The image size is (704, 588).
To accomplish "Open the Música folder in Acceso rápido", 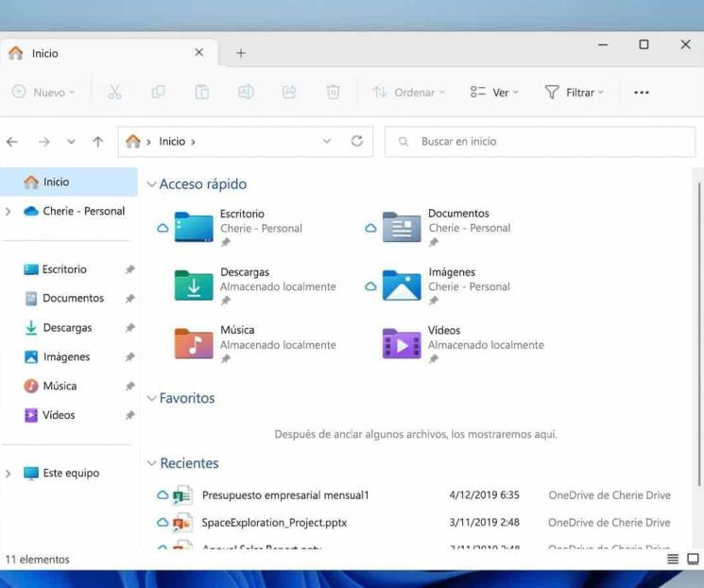I will point(256,344).
